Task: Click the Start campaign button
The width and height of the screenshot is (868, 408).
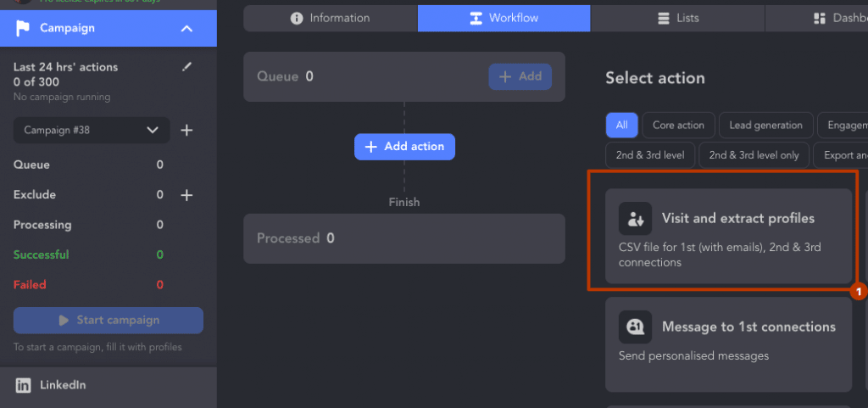Action: pyautogui.click(x=108, y=321)
